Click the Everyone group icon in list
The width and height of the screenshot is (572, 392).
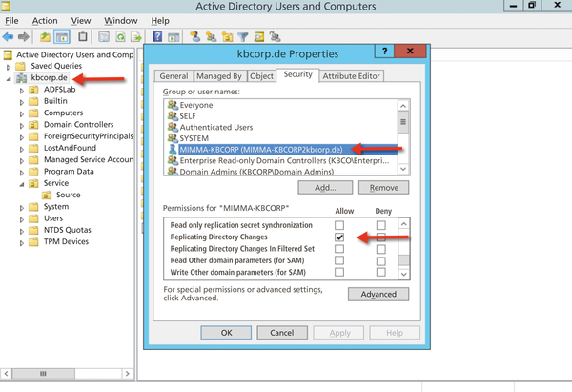[x=173, y=105]
